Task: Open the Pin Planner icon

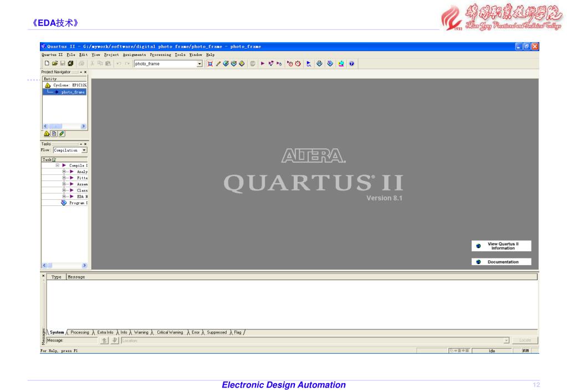Action: point(226,64)
